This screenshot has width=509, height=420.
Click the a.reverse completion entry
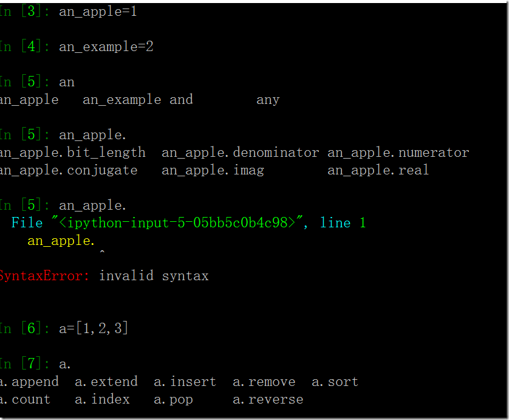(268, 399)
